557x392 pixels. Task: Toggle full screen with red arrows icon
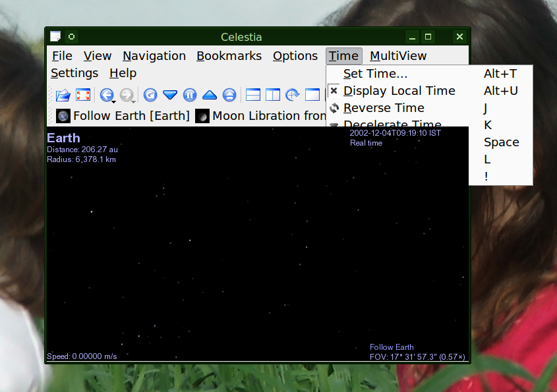pyautogui.click(x=82, y=95)
